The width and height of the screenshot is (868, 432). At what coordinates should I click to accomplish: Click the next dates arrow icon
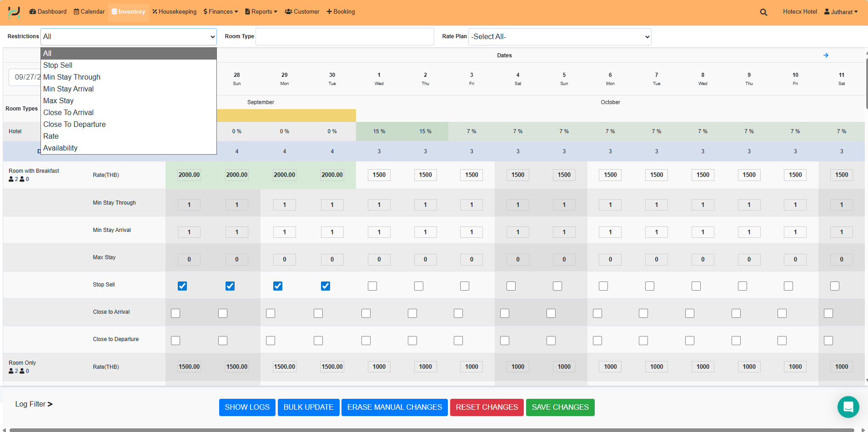point(826,55)
